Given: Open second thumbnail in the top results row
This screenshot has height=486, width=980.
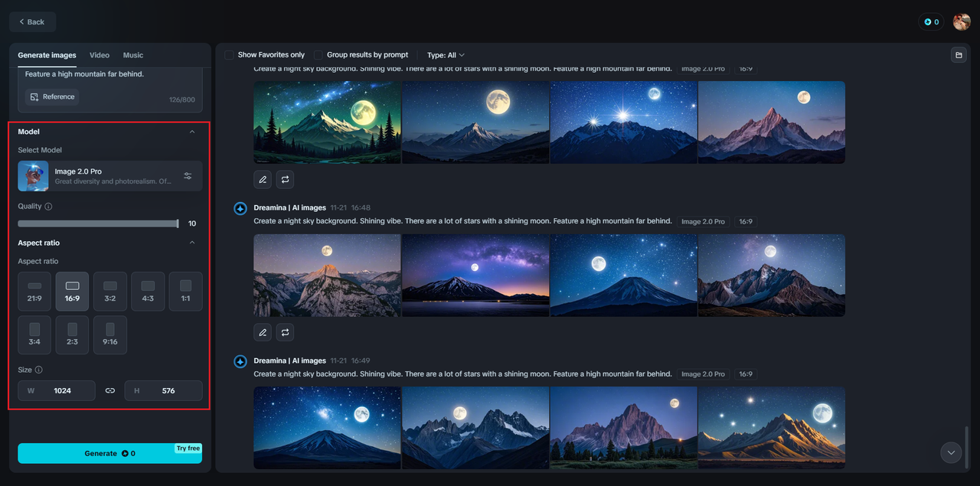Looking at the screenshot, I should [x=475, y=122].
